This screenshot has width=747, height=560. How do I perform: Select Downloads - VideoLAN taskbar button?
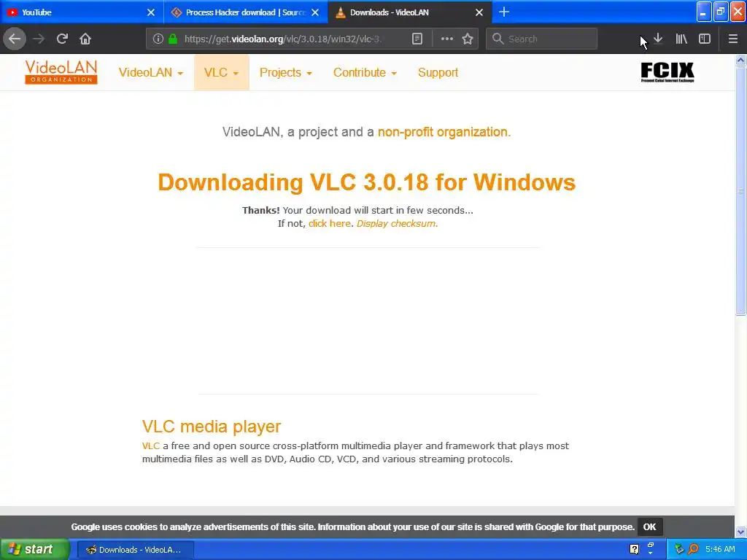(x=135, y=550)
